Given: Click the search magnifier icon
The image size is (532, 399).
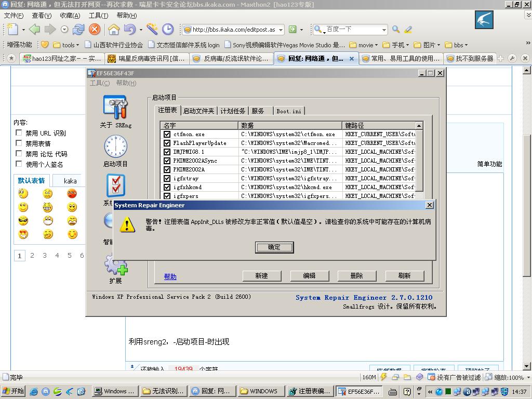Looking at the screenshot, I should 395,30.
